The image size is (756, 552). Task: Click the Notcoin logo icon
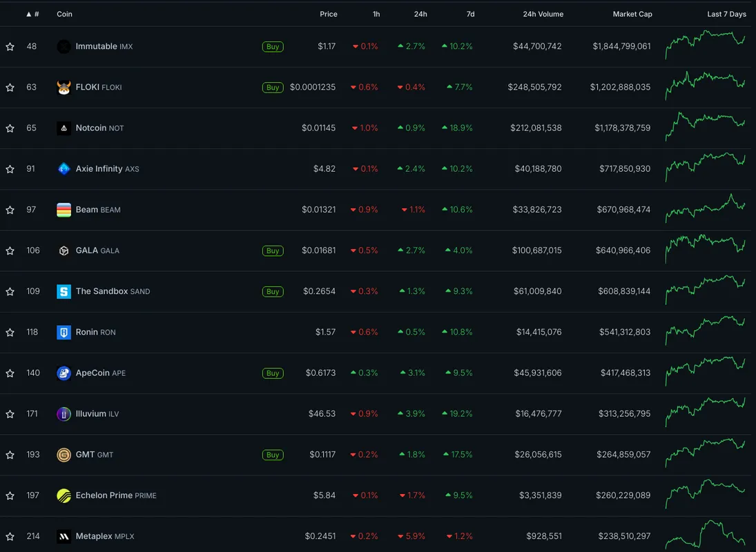pyautogui.click(x=64, y=128)
